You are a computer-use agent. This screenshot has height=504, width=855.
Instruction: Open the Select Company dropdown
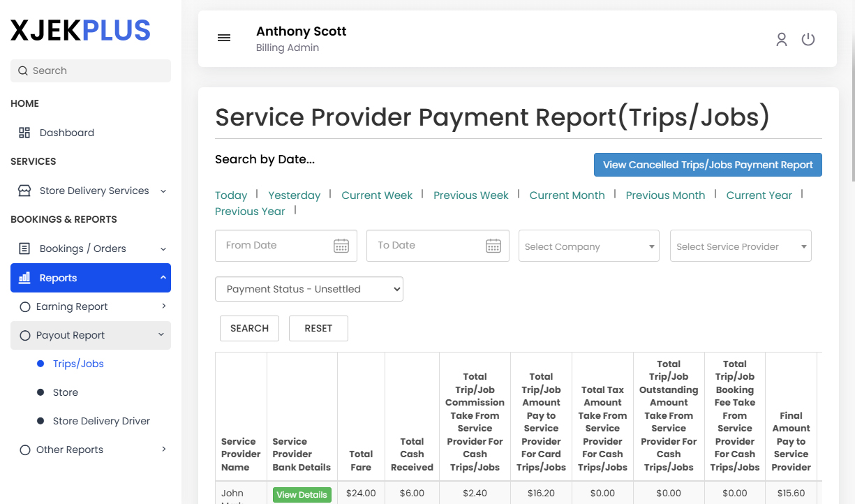588,245
